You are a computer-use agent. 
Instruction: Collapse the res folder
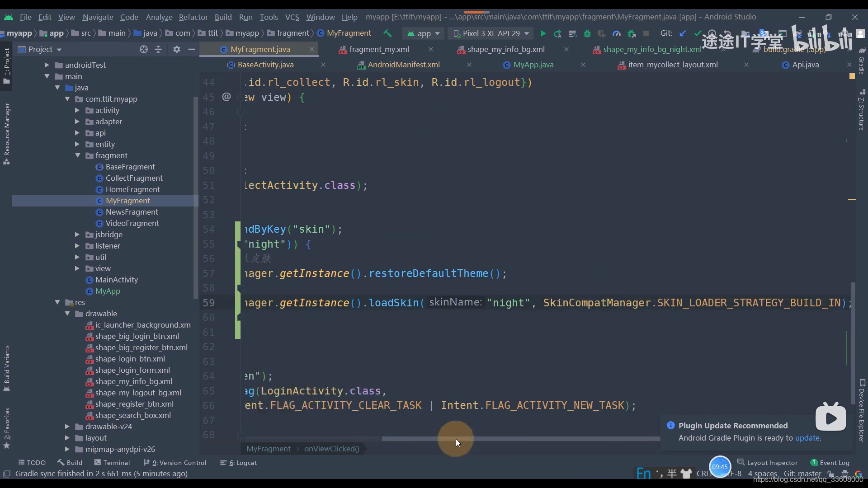point(57,302)
